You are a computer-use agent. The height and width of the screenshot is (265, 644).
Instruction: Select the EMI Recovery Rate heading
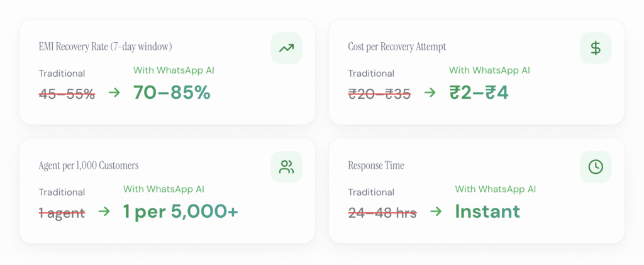[105, 47]
